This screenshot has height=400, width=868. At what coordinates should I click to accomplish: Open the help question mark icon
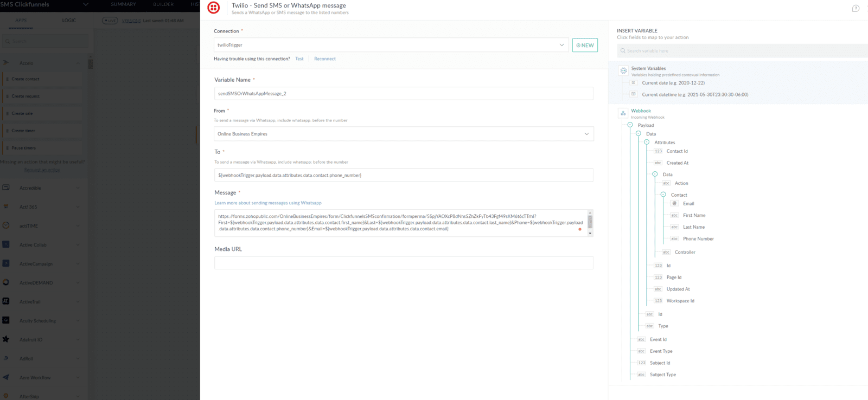856,8
